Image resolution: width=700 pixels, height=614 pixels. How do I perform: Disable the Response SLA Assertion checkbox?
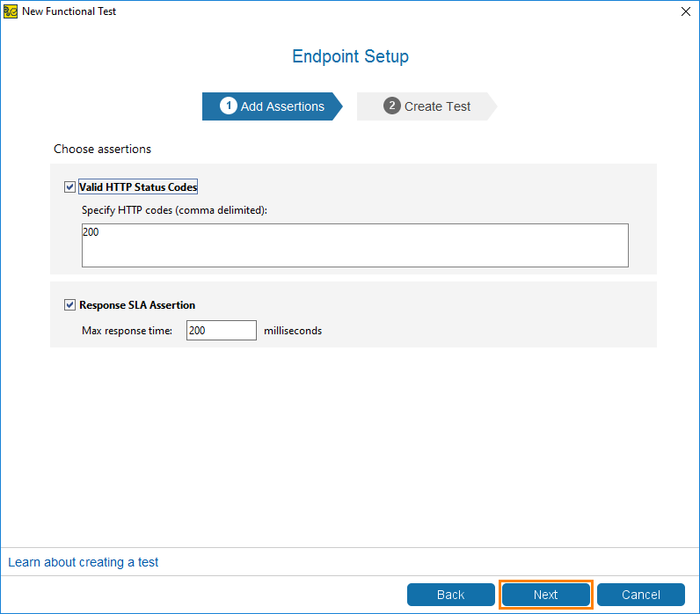(x=69, y=305)
